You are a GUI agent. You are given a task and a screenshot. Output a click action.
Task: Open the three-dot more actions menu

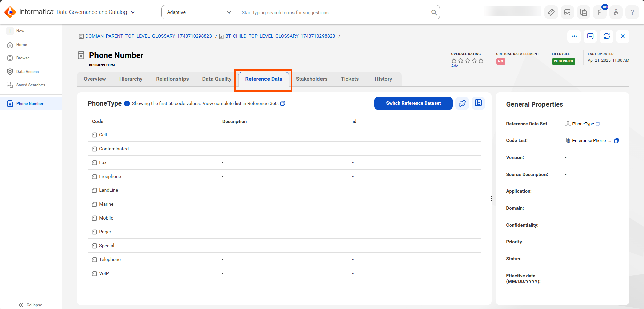[574, 36]
